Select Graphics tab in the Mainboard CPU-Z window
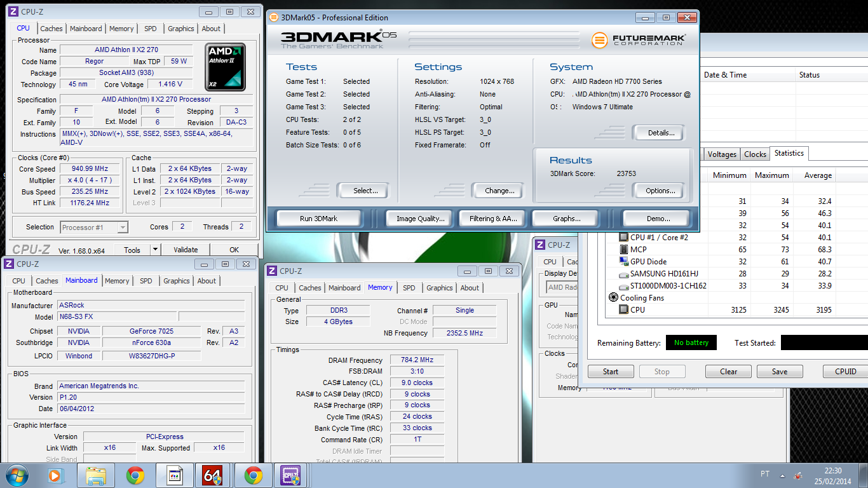 tap(177, 281)
